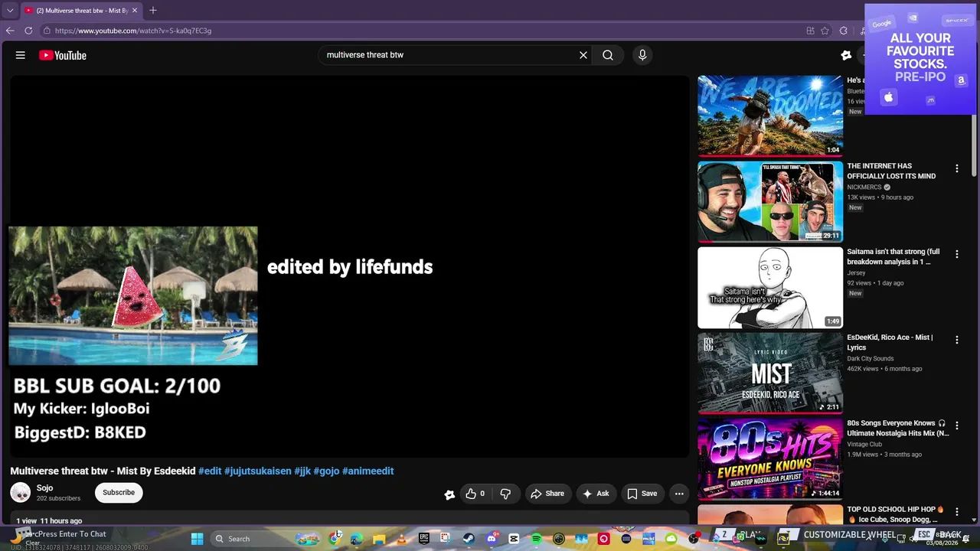Reload the page in the browser
The width and height of the screenshot is (980, 551).
coord(28,31)
